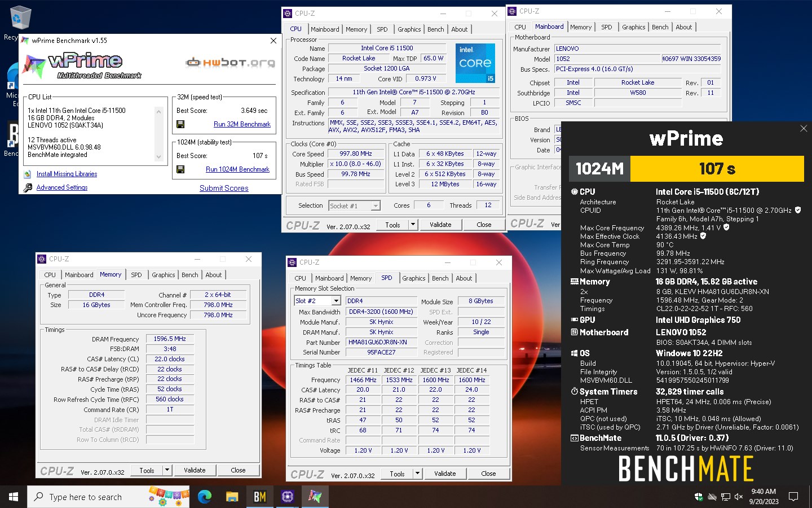Open the Windows Start menu

tap(14, 497)
